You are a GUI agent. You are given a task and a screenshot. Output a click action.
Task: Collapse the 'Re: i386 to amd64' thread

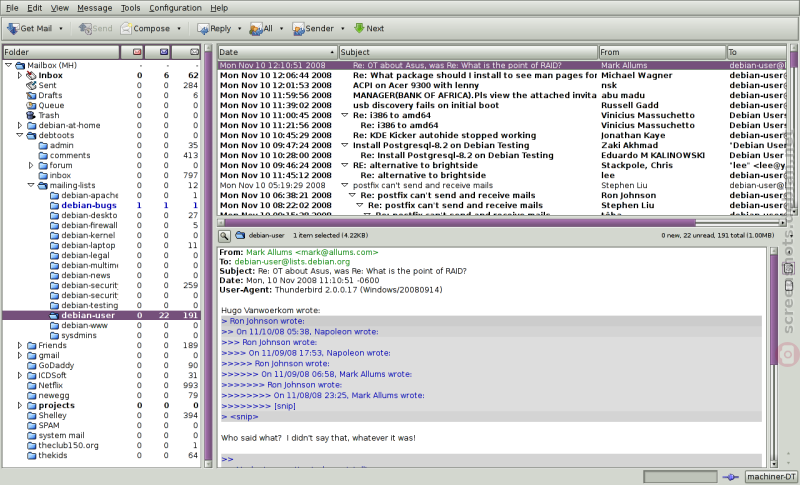[344, 115]
